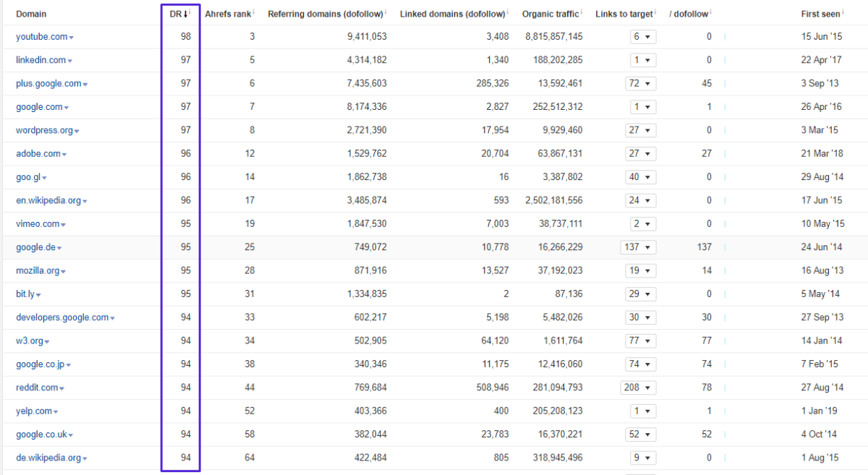Click info icon next to First seen
The height and width of the screenshot is (475, 868).
click(842, 12)
